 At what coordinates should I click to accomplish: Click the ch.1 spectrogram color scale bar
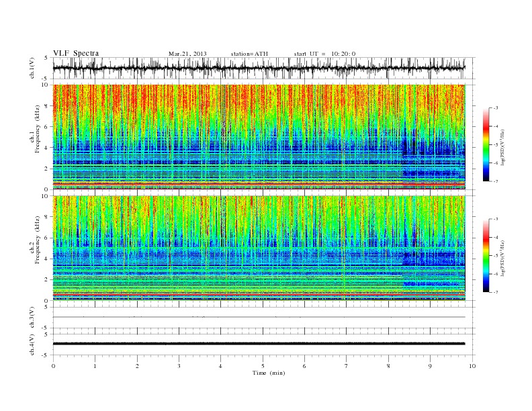click(486, 145)
